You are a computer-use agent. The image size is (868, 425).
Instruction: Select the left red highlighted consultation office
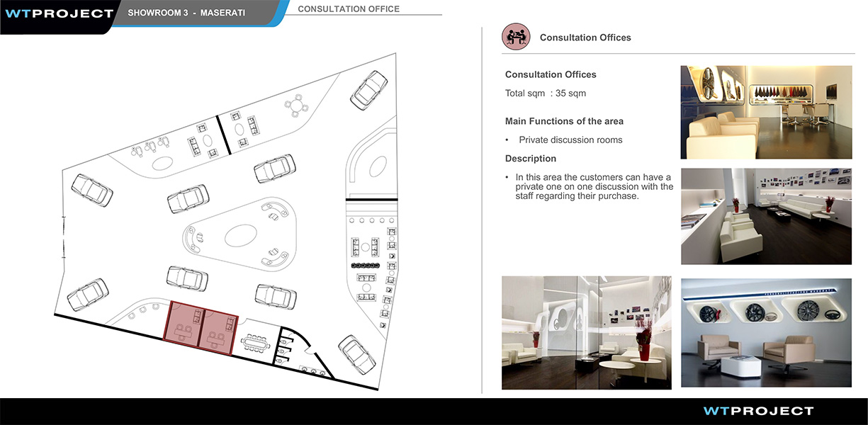click(183, 323)
